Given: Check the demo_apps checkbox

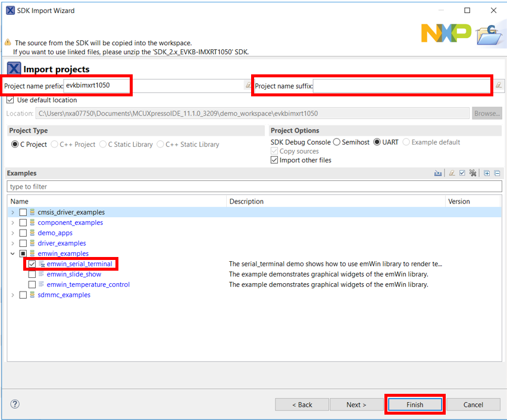Looking at the screenshot, I should pos(23,233).
